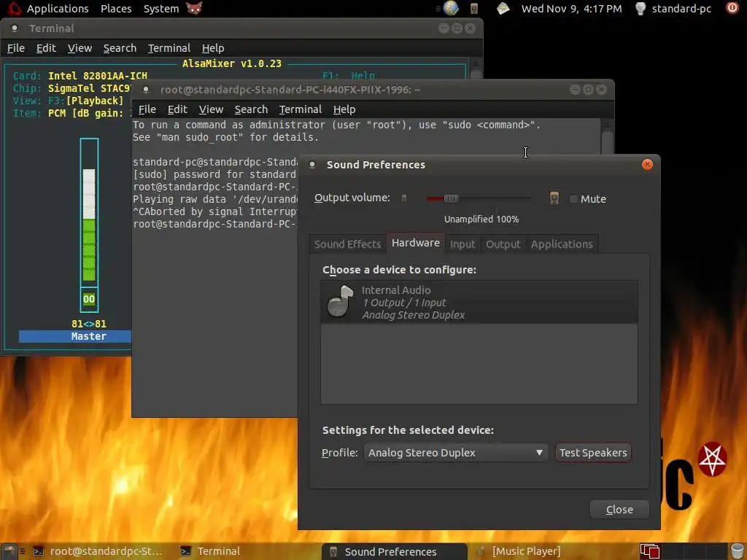Image resolution: width=747 pixels, height=560 pixels.
Task: Switch to the Sound Effects tab
Action: (x=348, y=244)
